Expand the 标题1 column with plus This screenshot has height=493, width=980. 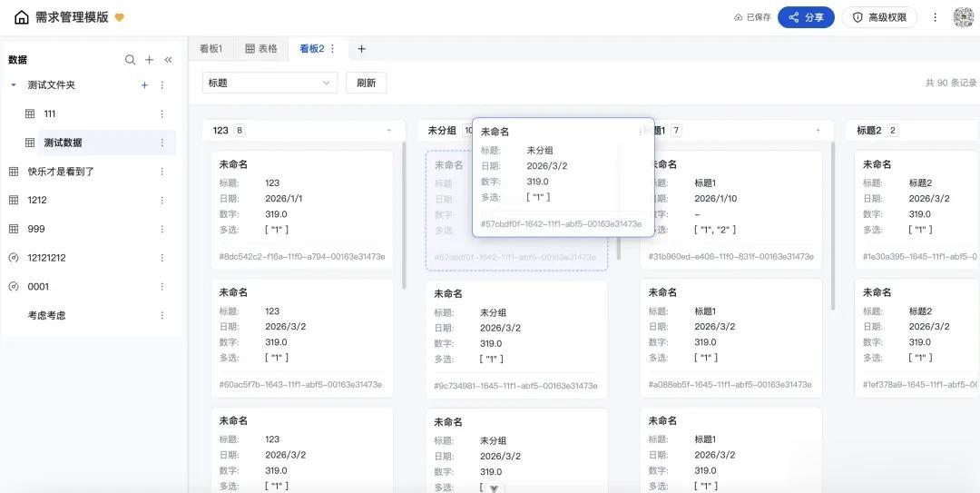(x=818, y=131)
